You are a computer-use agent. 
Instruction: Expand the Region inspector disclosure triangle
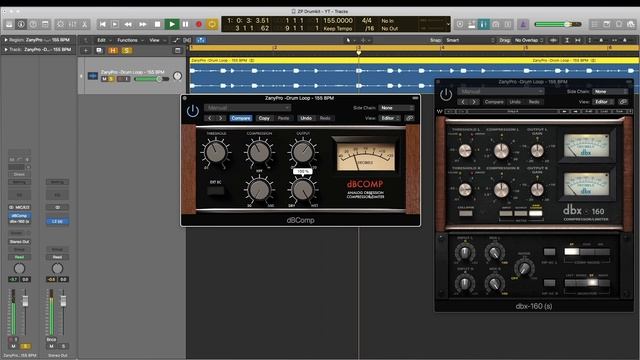point(6,40)
